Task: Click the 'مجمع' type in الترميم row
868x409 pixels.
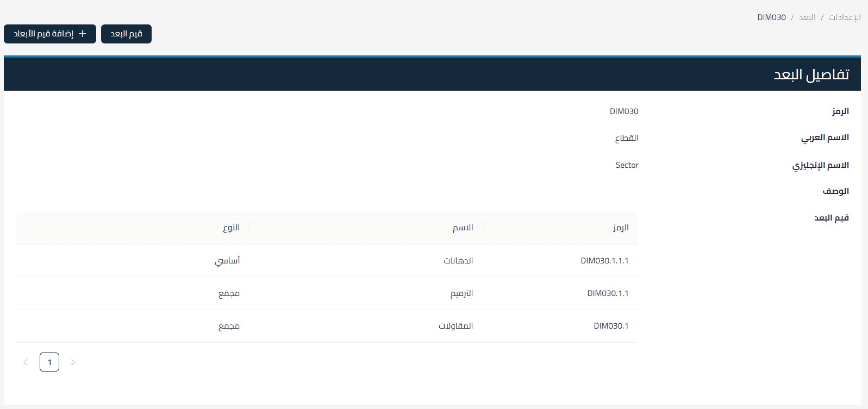Action: tap(229, 293)
